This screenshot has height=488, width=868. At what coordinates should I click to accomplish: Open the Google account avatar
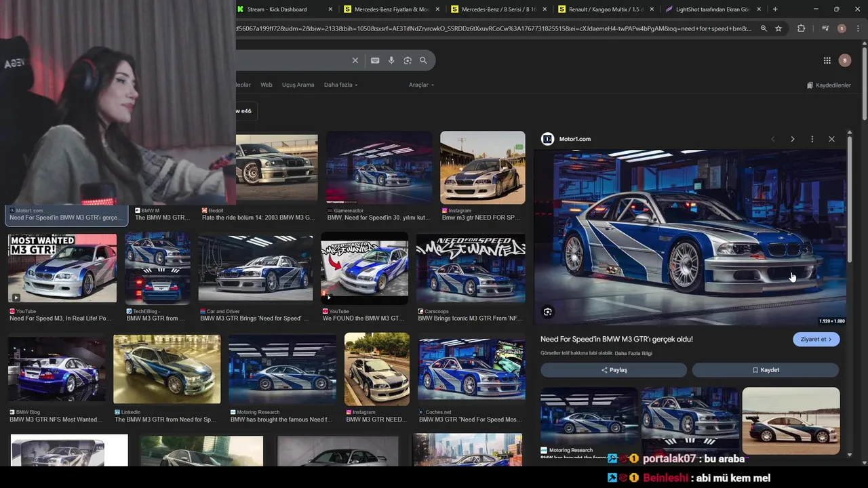[x=844, y=60]
